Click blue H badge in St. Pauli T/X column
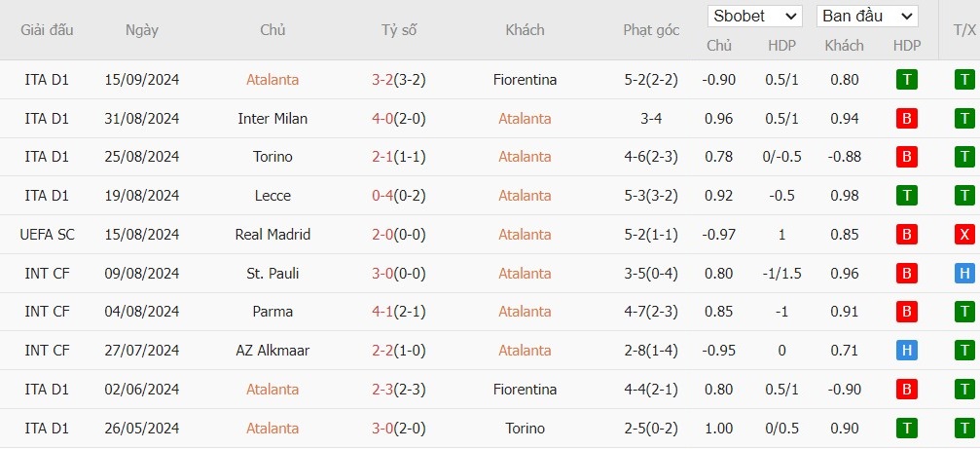This screenshot has height=449, width=980. coord(964,274)
